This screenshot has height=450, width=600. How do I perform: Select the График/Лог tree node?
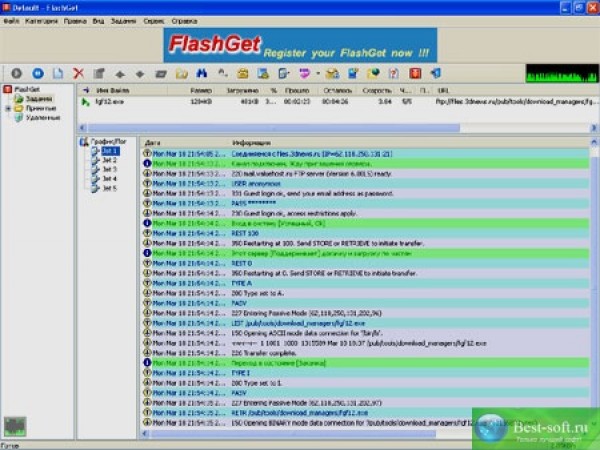(x=108, y=142)
